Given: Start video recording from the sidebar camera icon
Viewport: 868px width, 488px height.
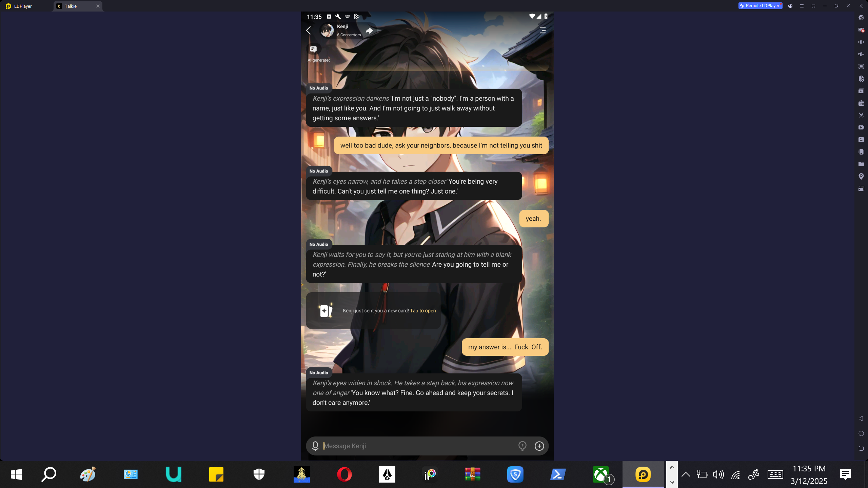Looking at the screenshot, I should point(861,127).
